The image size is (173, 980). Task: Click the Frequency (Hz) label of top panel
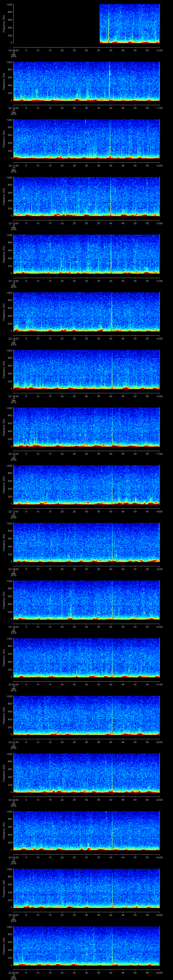pos(4,24)
